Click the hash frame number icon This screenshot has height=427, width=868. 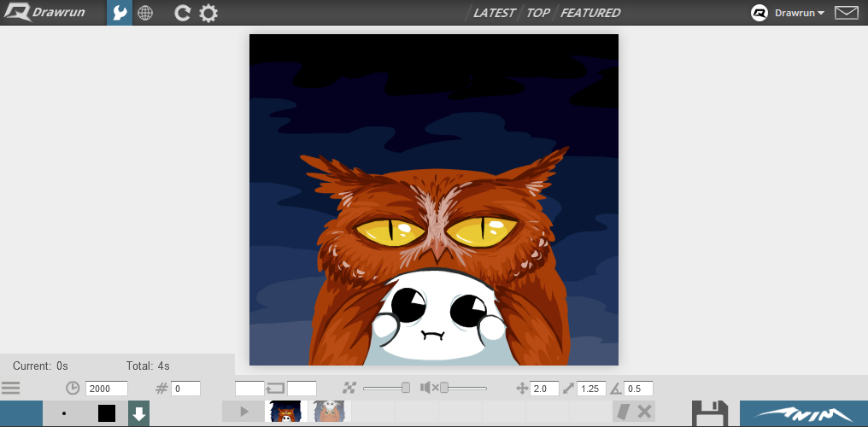(x=161, y=389)
